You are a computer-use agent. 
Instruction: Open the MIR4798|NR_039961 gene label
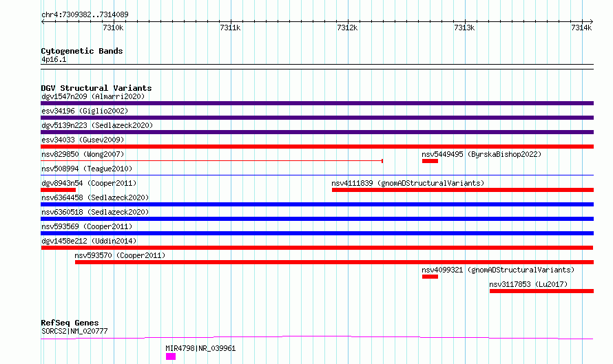tap(200, 348)
